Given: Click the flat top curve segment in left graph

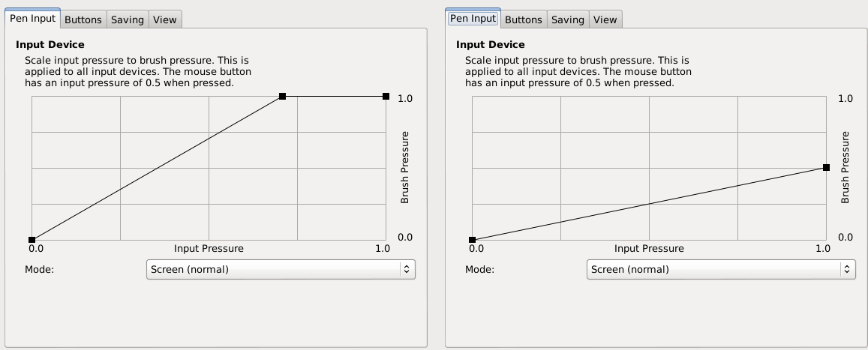Looking at the screenshot, I should coord(335,96).
